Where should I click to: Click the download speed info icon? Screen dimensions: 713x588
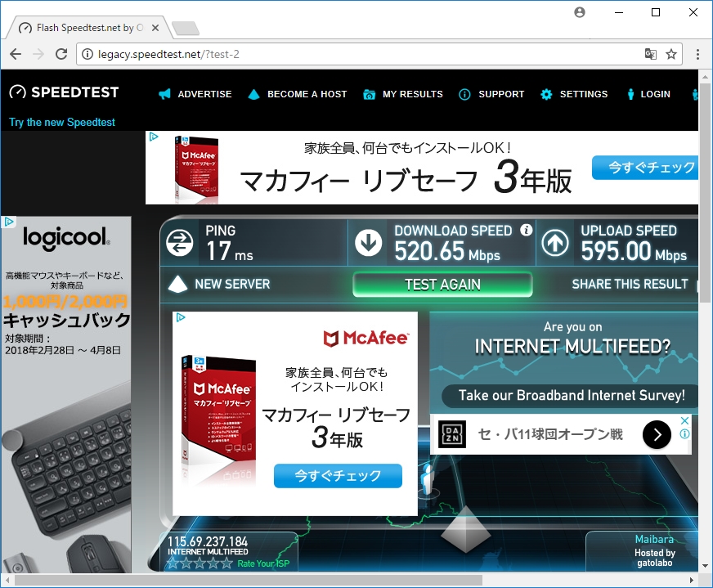point(526,230)
